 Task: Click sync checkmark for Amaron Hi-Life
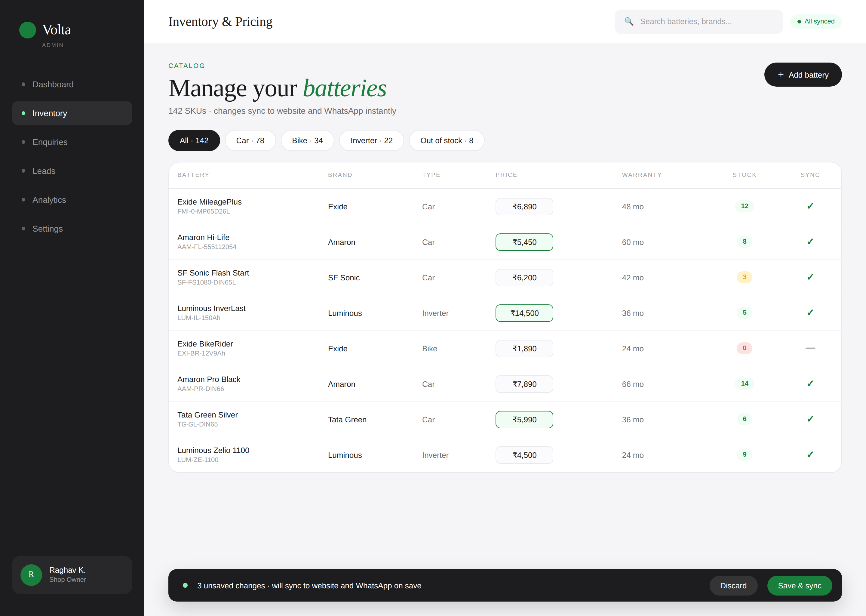tap(810, 242)
